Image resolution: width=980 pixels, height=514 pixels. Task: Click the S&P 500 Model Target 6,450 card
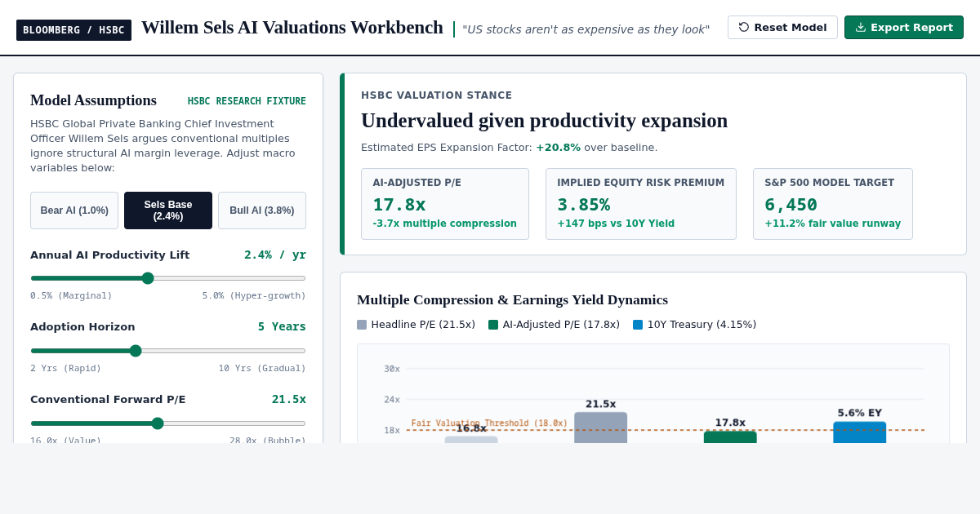pyautogui.click(x=833, y=204)
